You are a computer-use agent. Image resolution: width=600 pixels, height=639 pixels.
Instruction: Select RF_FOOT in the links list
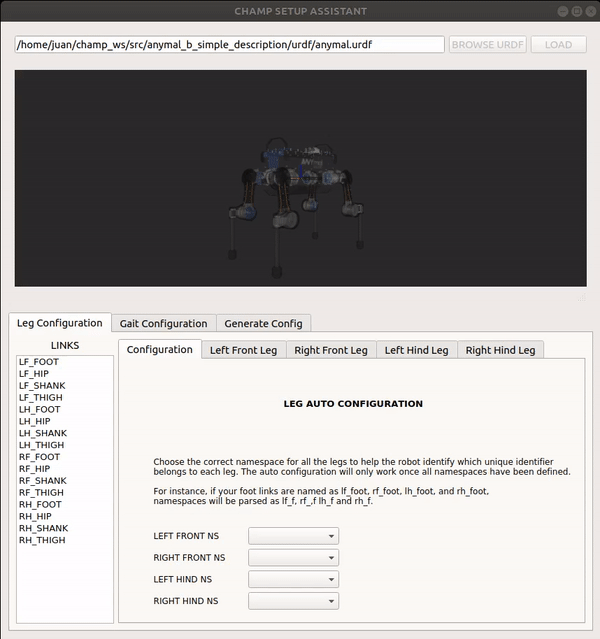coord(40,457)
